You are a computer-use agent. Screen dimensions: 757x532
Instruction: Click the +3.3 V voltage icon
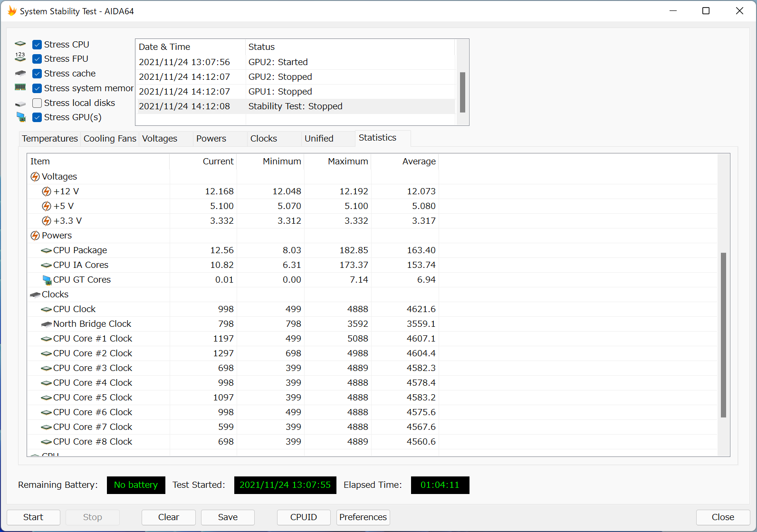(47, 221)
